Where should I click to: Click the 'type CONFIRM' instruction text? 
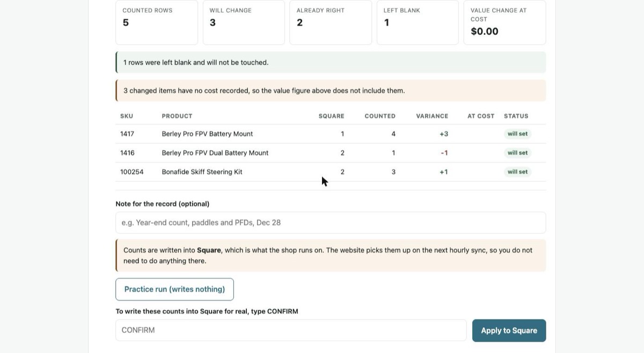click(207, 311)
